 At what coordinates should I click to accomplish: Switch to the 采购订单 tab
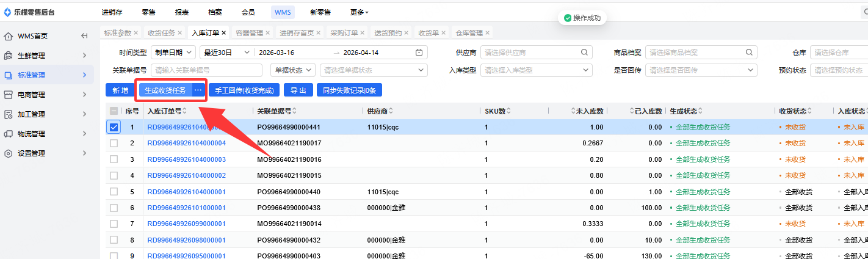pos(344,33)
